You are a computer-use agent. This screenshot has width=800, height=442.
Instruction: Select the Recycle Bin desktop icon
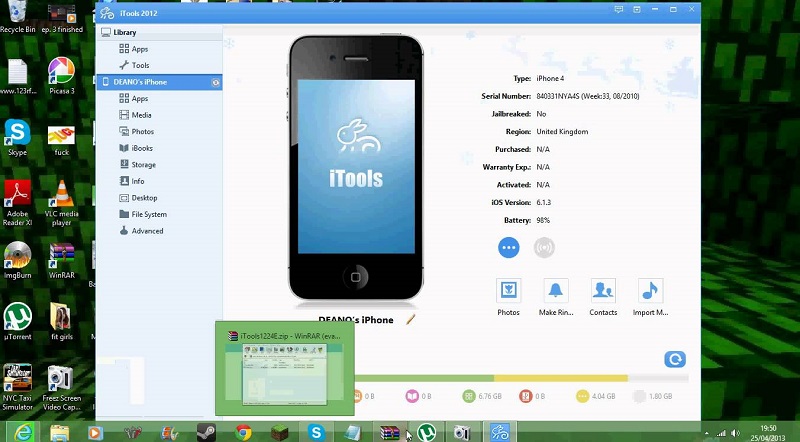[18, 16]
